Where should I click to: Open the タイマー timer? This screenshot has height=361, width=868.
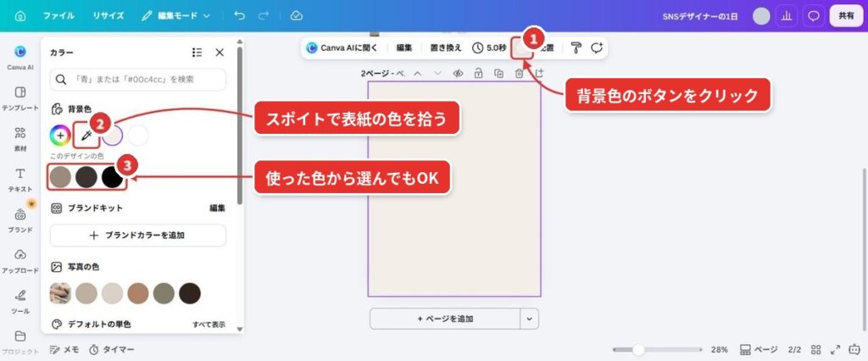coord(112,350)
